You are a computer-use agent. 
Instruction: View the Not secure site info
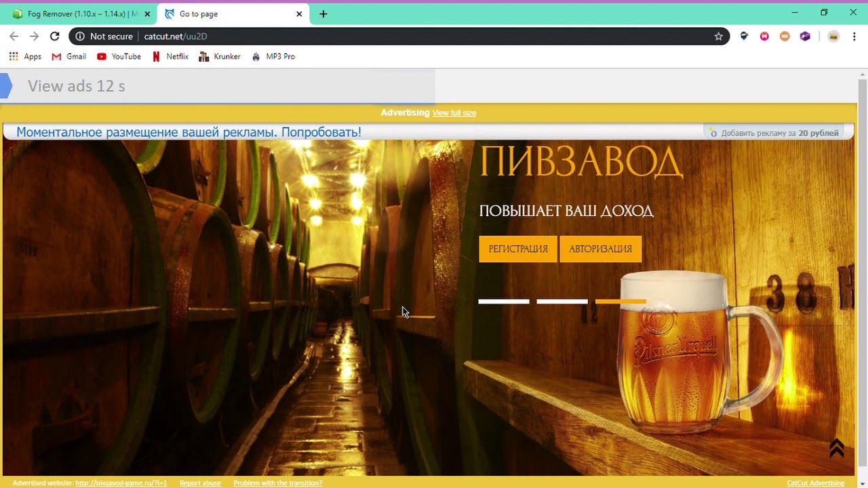coord(104,37)
